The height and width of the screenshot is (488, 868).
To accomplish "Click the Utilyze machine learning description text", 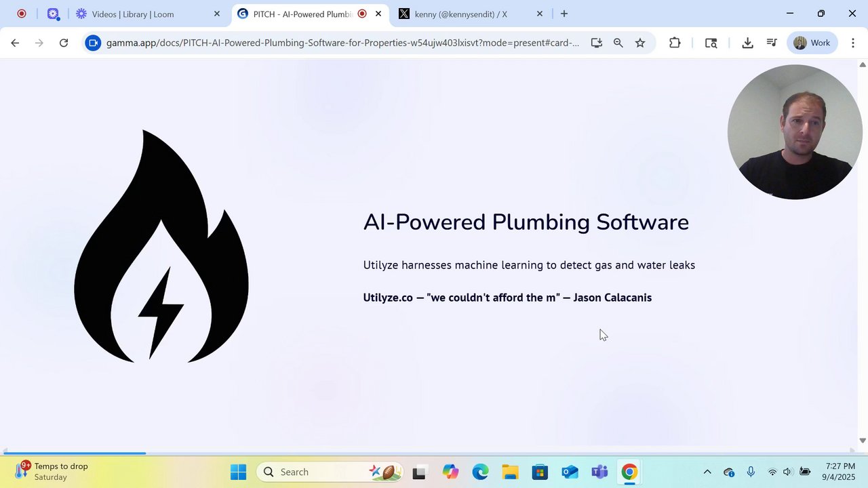I will (x=529, y=265).
